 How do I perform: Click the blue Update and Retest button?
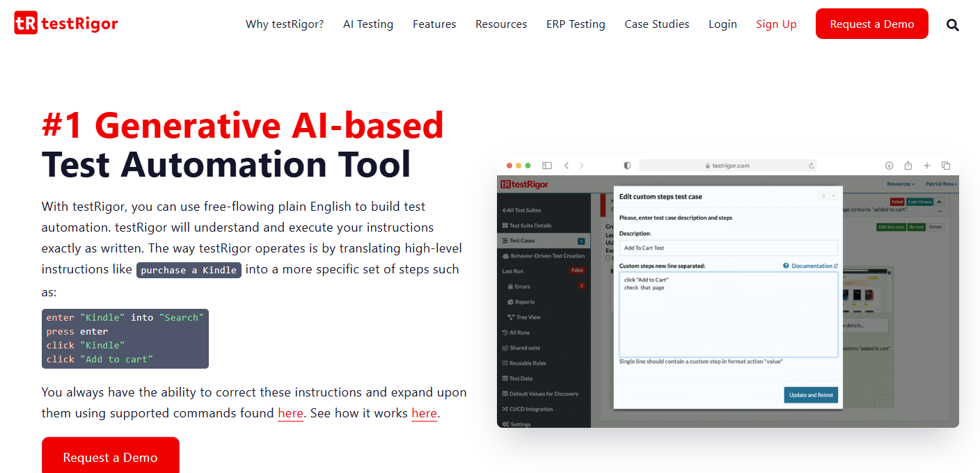coord(811,395)
